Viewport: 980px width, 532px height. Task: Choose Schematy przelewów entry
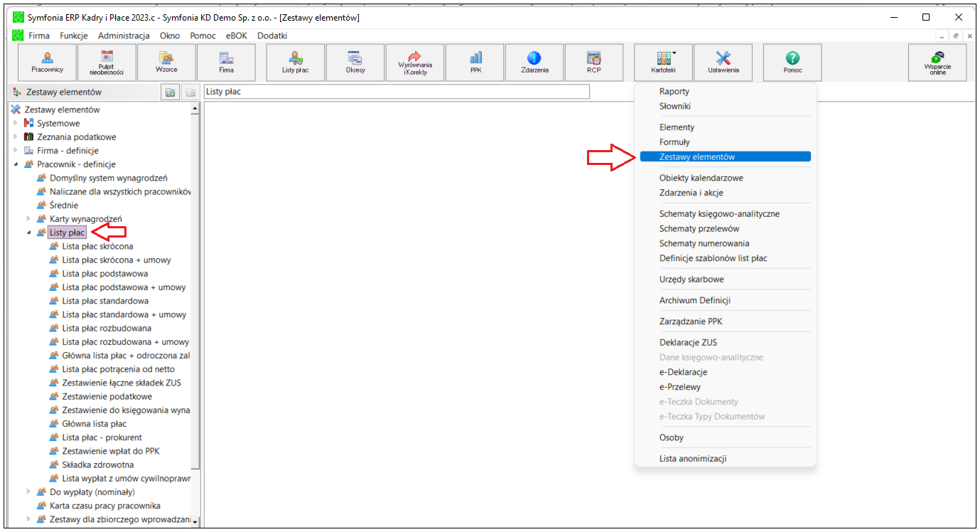(725, 229)
